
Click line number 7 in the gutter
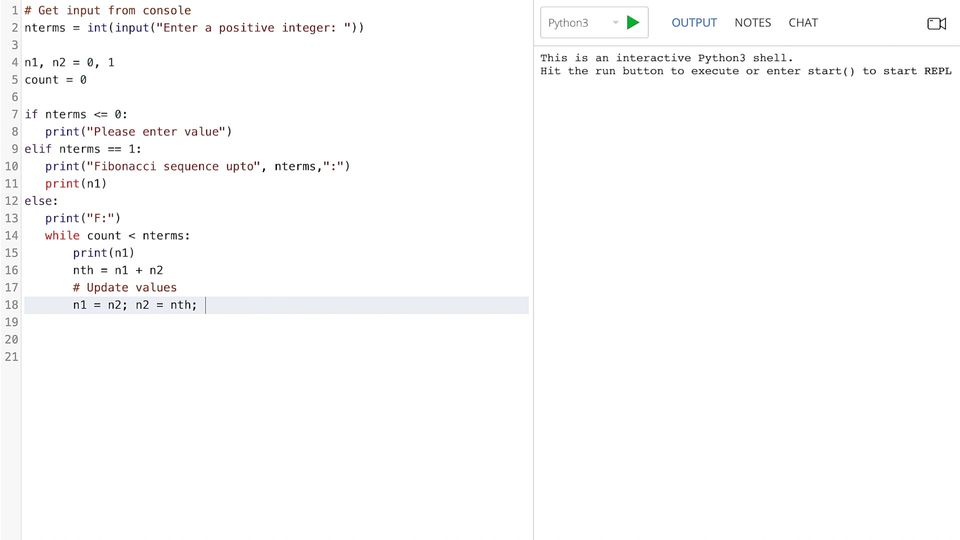[x=14, y=114]
